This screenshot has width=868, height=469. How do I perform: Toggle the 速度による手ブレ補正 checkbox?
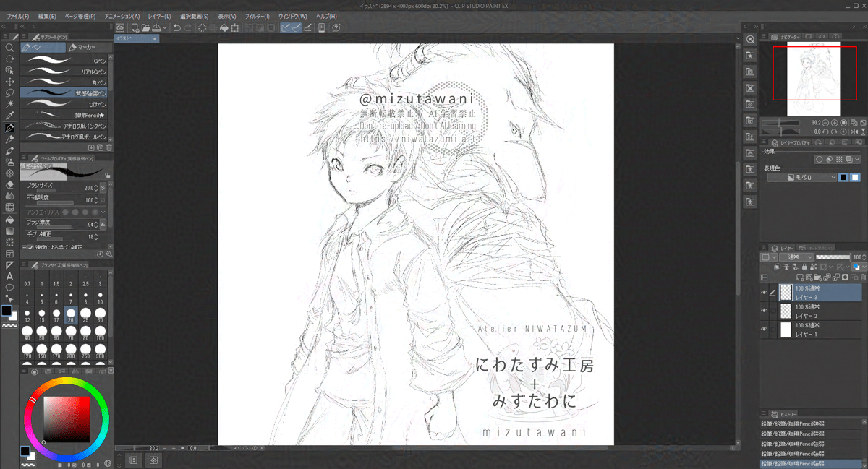click(x=29, y=248)
